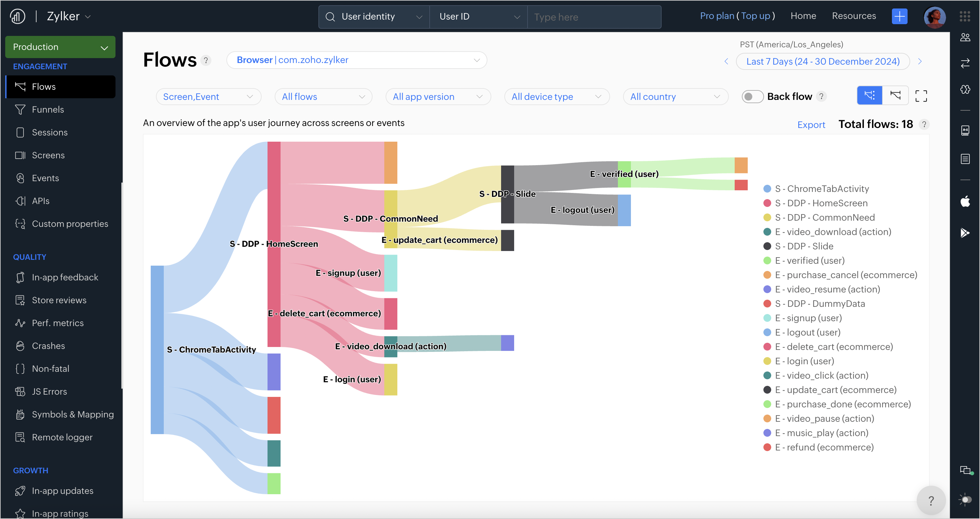Click the fullscreen expand icon
Screen dimensions: 980x519
[x=921, y=96]
